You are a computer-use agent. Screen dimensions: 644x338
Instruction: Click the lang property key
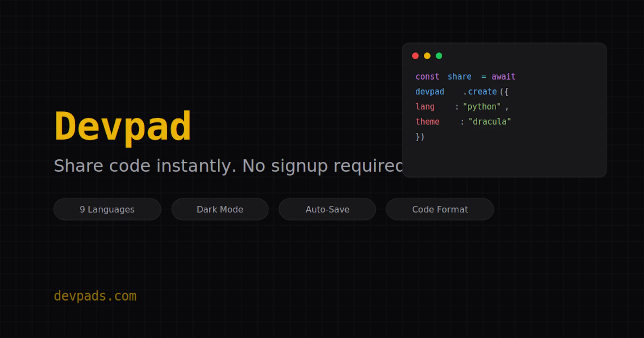pyautogui.click(x=425, y=107)
